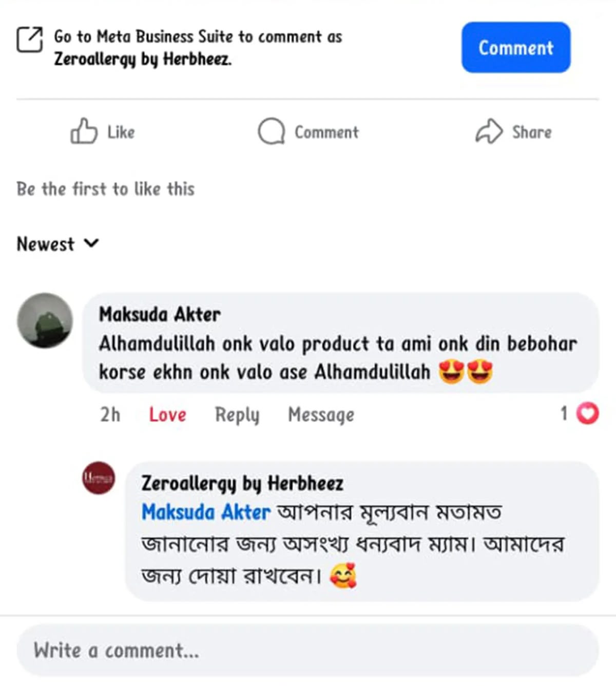Open Zeroallergy by Herbheez page avatar
This screenshot has height=686, width=616.
coord(99,478)
